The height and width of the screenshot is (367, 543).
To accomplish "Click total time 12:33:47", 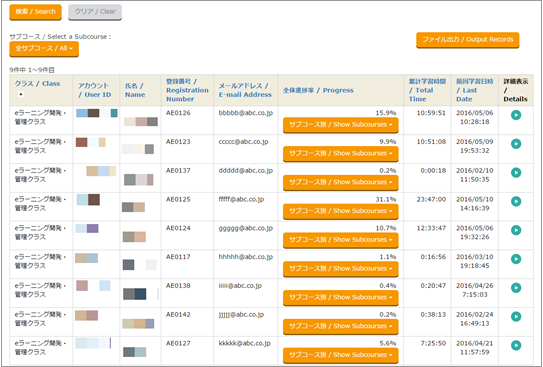I will (431, 228).
